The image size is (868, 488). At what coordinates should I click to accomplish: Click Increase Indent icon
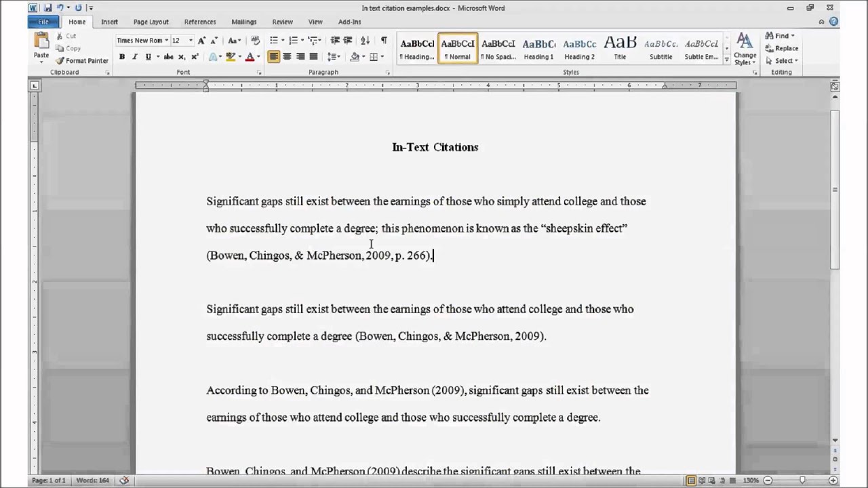pos(348,41)
